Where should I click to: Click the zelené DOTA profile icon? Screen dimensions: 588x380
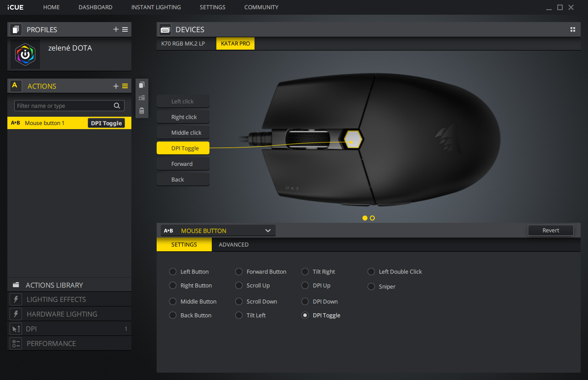pyautogui.click(x=25, y=54)
